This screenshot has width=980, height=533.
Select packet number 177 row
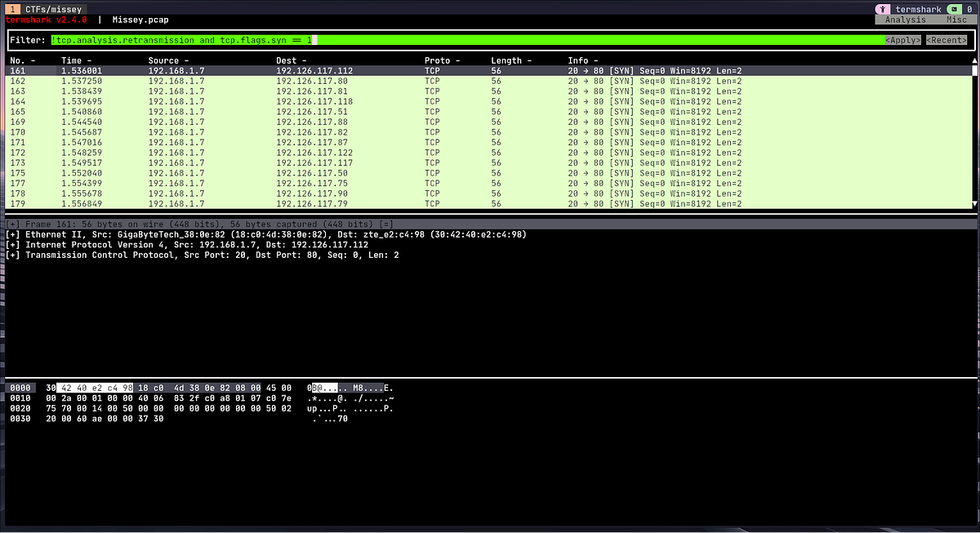(x=488, y=184)
